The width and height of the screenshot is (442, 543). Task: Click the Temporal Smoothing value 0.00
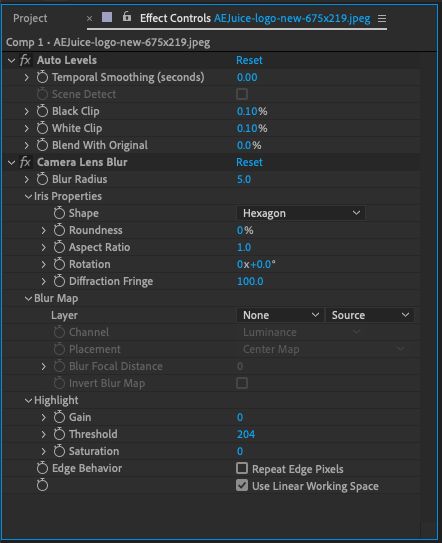(247, 77)
